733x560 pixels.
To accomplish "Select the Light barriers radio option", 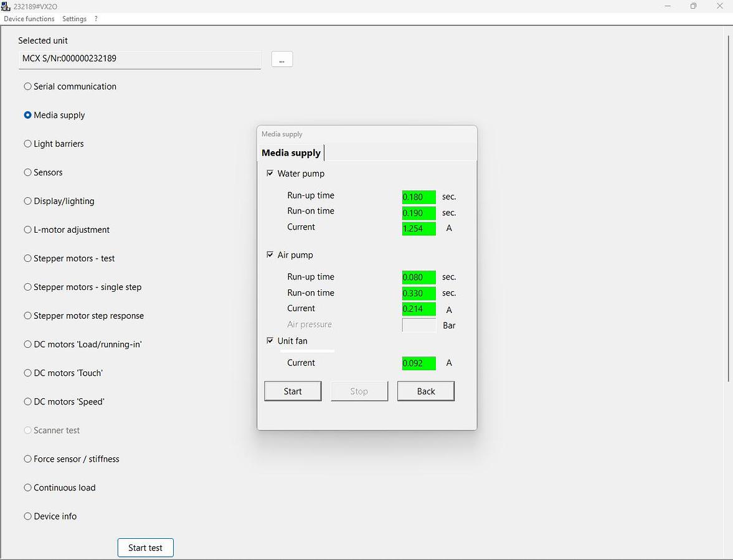I will point(27,144).
